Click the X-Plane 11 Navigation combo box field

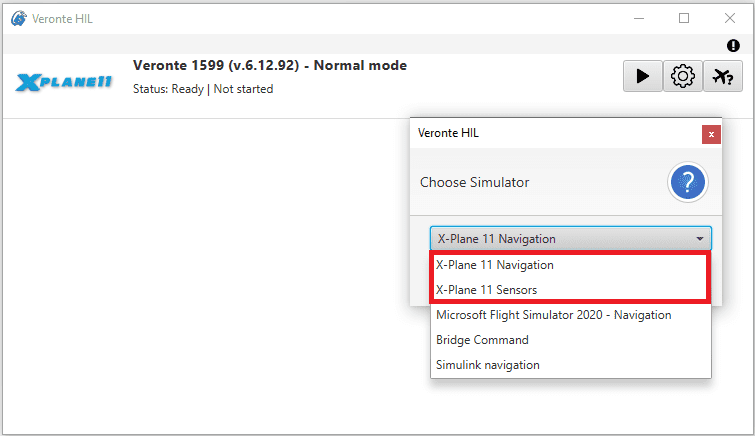point(571,238)
